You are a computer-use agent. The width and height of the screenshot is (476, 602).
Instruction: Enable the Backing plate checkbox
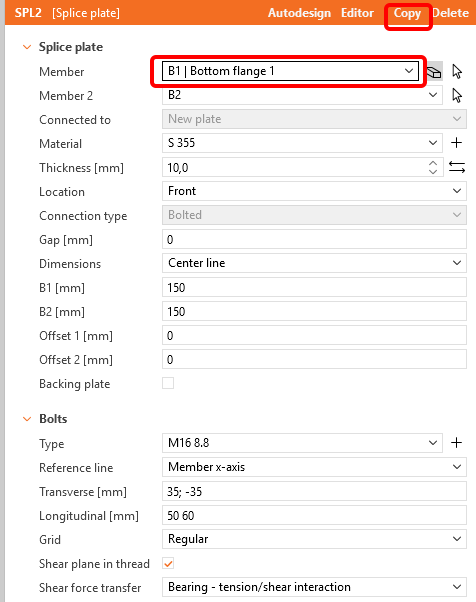click(168, 383)
